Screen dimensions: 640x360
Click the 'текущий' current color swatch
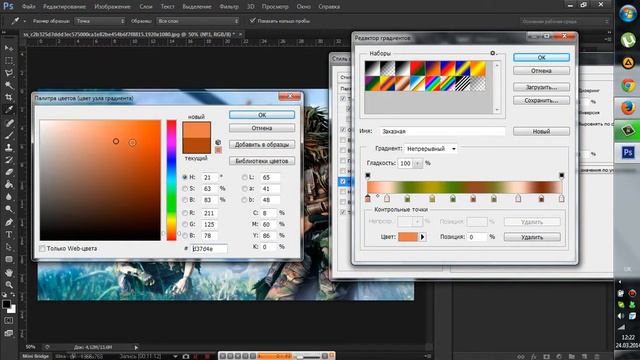click(x=197, y=146)
